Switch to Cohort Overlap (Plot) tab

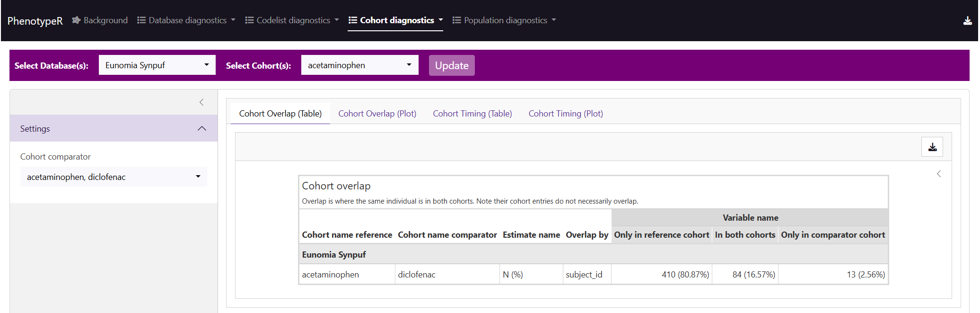click(377, 114)
